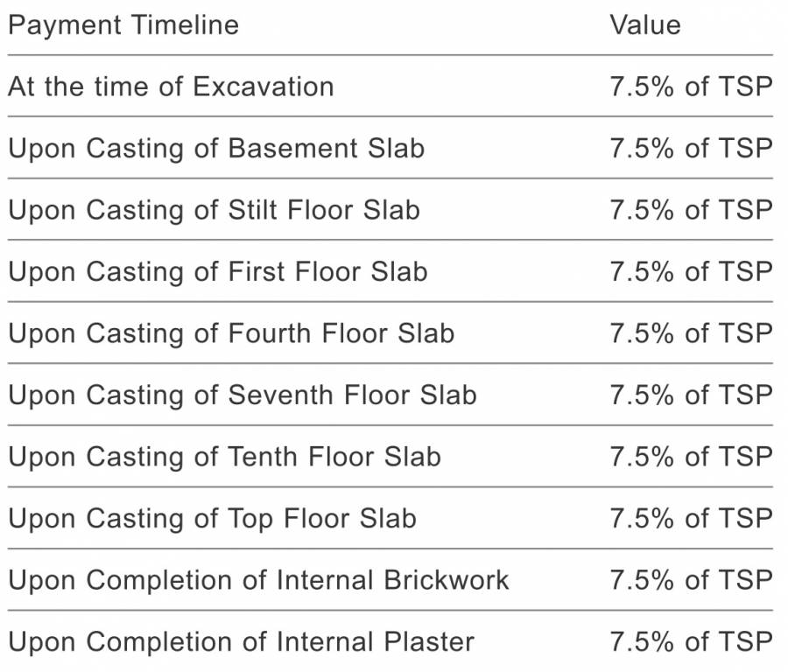Click the Payment Timeline column header
This screenshot has width=788, height=672.
click(x=123, y=25)
